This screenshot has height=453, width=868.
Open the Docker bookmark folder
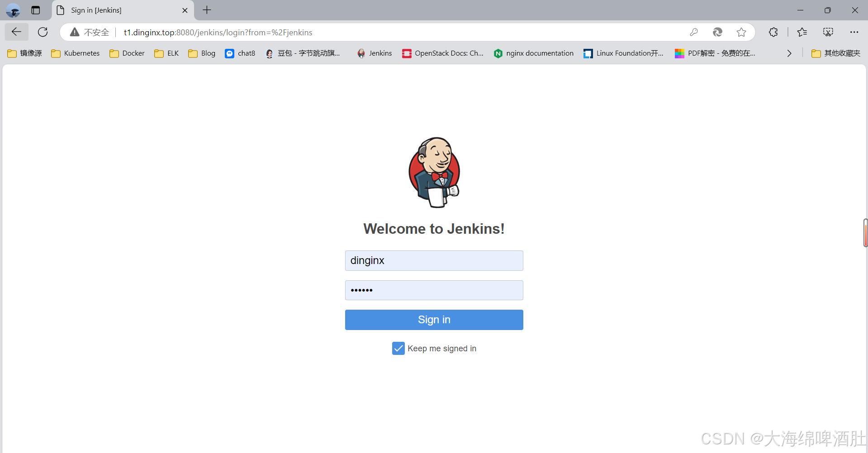127,53
